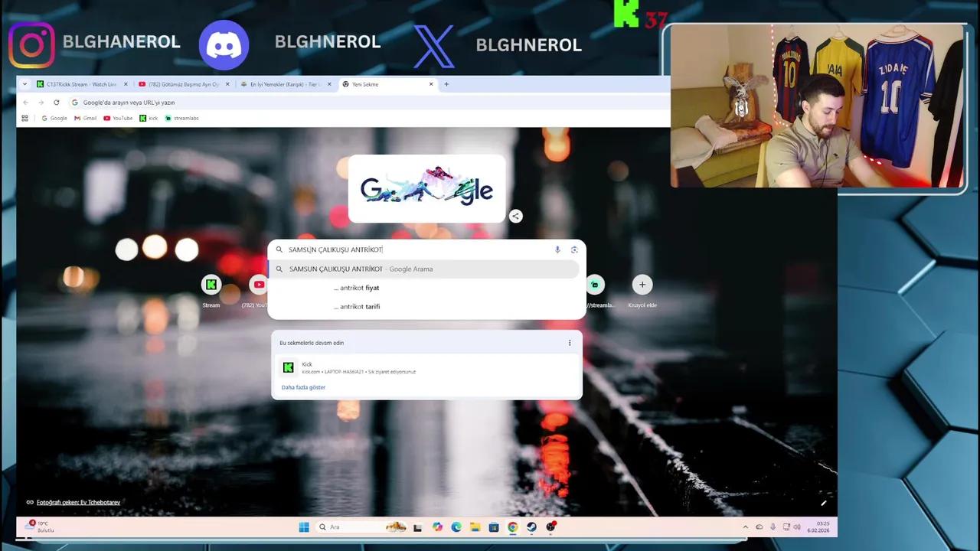Open the tab search dropdown arrow
Screen dimensions: 980x551
point(24,84)
